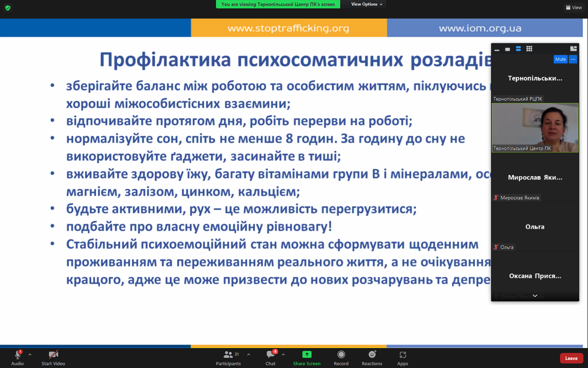Show more participants with down chevron

[x=535, y=296]
